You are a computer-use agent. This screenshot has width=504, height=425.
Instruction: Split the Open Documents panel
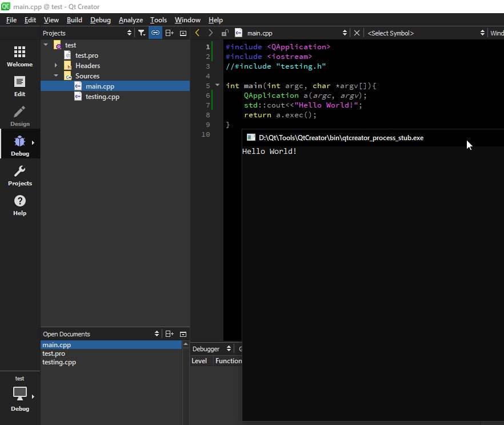point(169,334)
